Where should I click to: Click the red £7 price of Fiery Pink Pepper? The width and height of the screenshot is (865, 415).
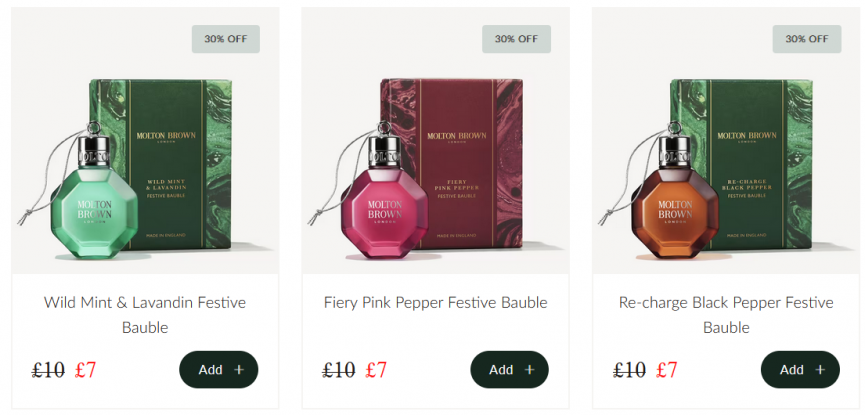(x=376, y=370)
